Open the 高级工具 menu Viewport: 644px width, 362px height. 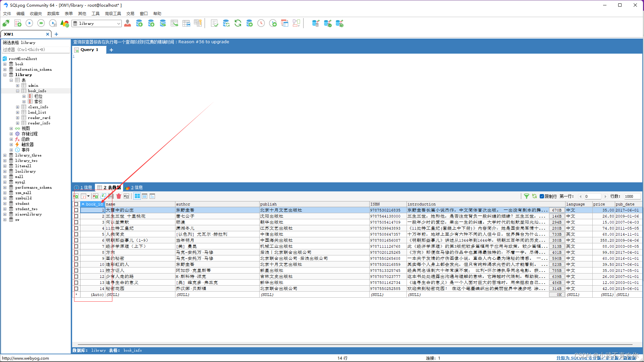coord(113,14)
